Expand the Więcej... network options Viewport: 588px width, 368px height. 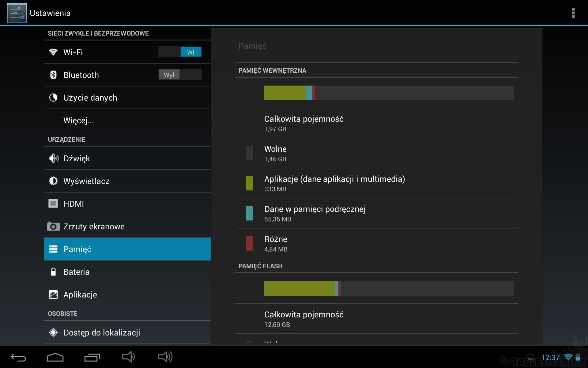tap(79, 121)
